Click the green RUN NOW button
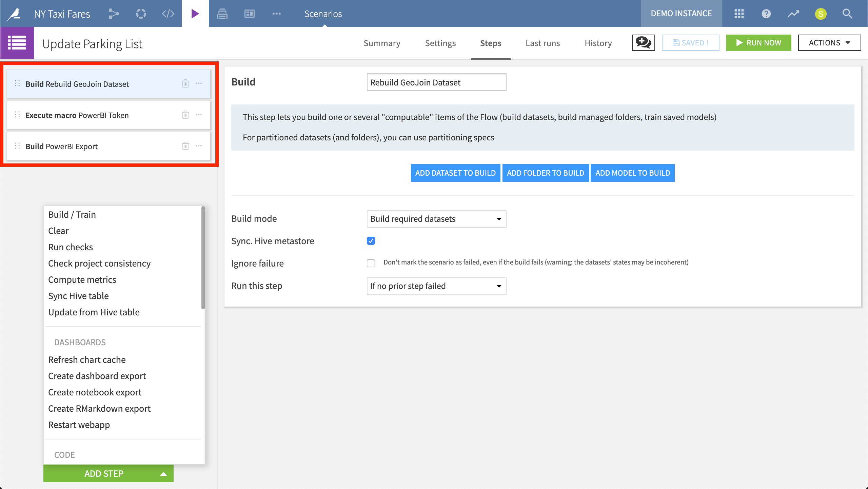 pos(758,43)
